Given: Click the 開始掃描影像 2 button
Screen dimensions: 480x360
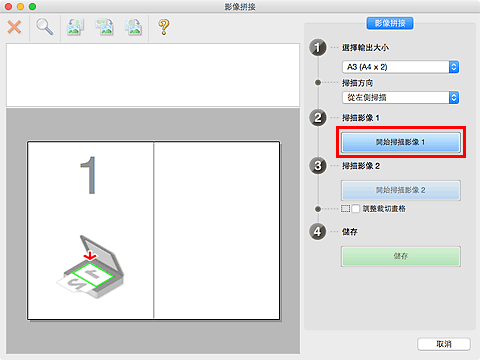Looking at the screenshot, I should tap(401, 190).
